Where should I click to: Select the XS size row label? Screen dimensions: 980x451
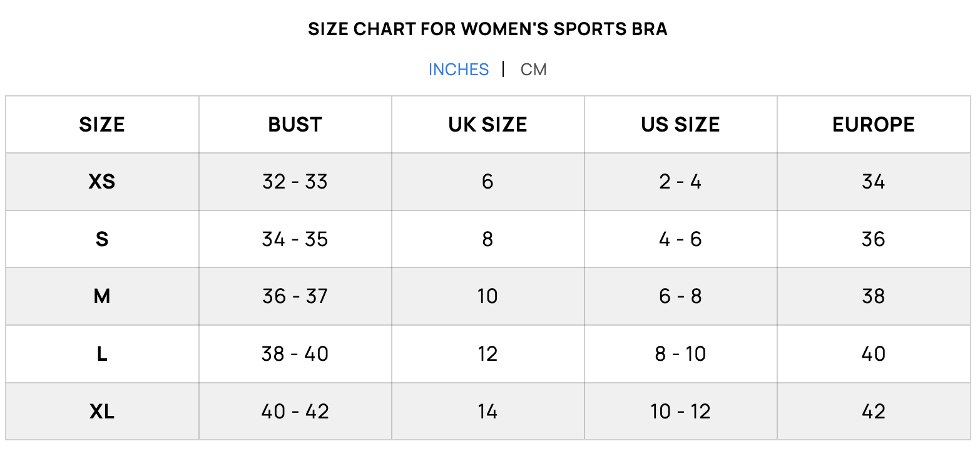pos(102,182)
